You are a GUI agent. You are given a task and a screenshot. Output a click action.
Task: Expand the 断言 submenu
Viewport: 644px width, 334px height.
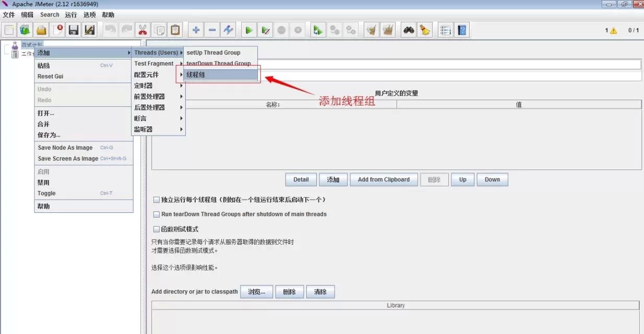[x=158, y=118]
